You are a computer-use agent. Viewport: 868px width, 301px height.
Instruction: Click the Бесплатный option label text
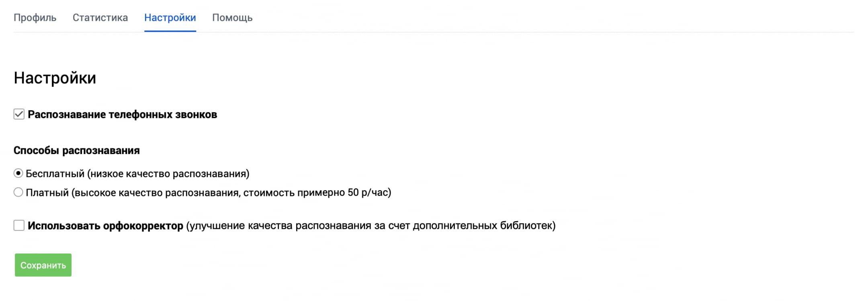55,174
